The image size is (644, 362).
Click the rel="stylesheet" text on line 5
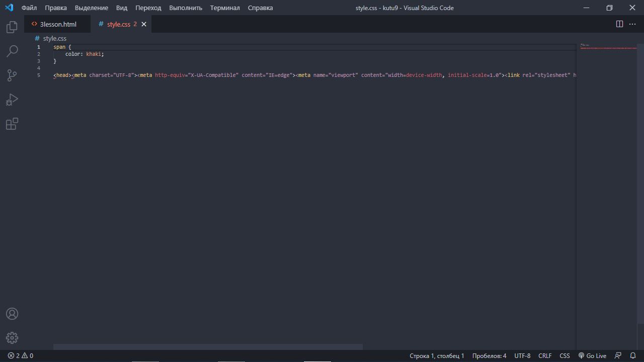point(546,75)
